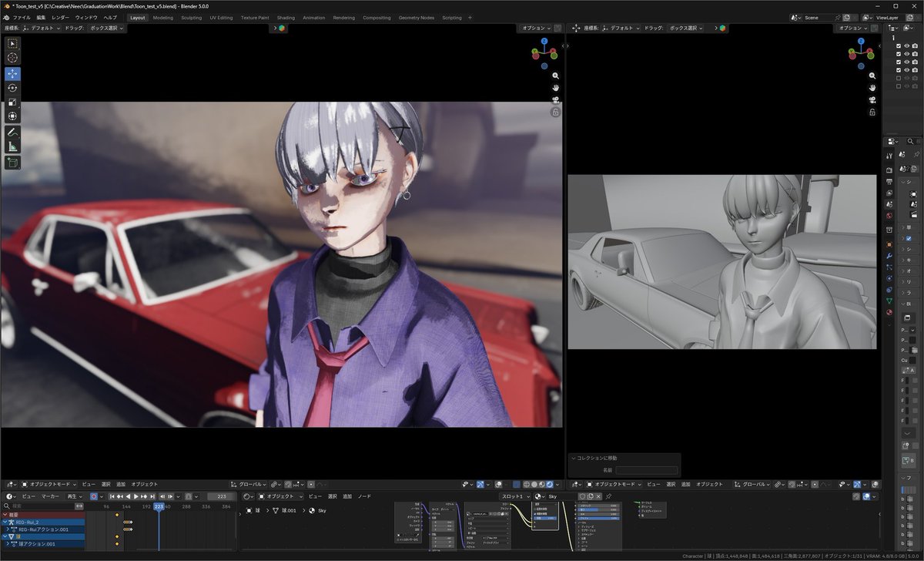
Task: Select the Measure tool in left toolbar
Action: pos(12,146)
